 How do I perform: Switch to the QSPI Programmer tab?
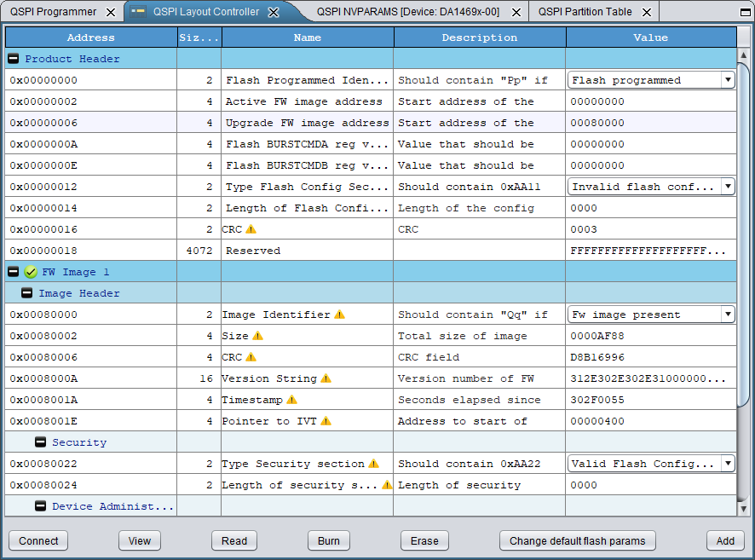click(53, 12)
